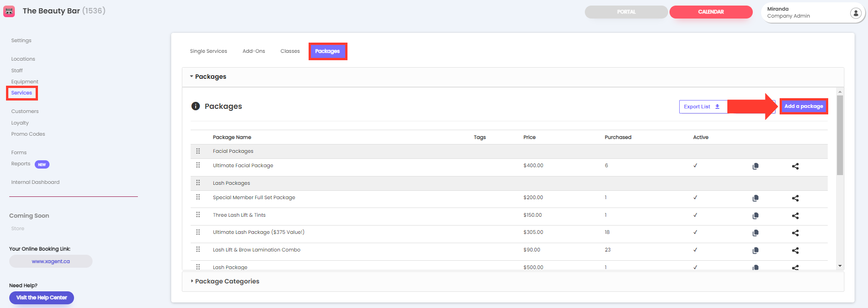Open the Add-Ons tab
The height and width of the screenshot is (308, 868).
point(254,51)
